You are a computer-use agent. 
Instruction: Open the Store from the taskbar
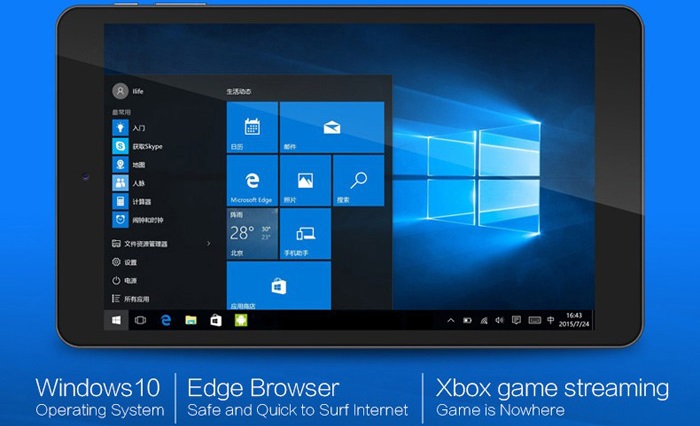pos(216,320)
